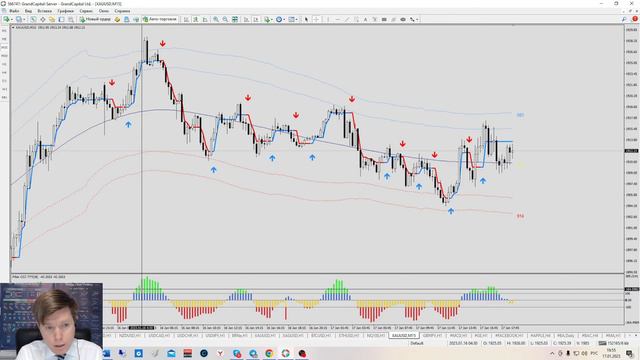
Task: Open the Templates icon
Action: [291, 19]
